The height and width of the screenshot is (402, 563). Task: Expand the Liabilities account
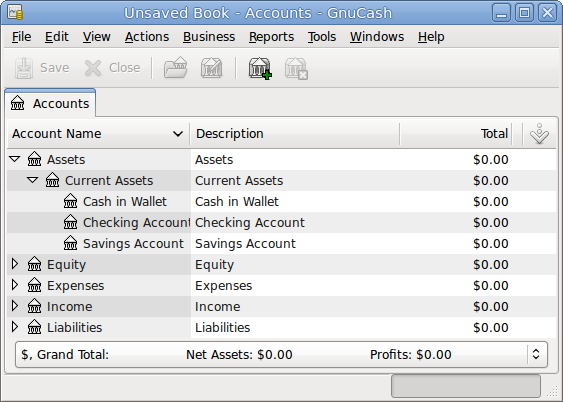pyautogui.click(x=15, y=327)
